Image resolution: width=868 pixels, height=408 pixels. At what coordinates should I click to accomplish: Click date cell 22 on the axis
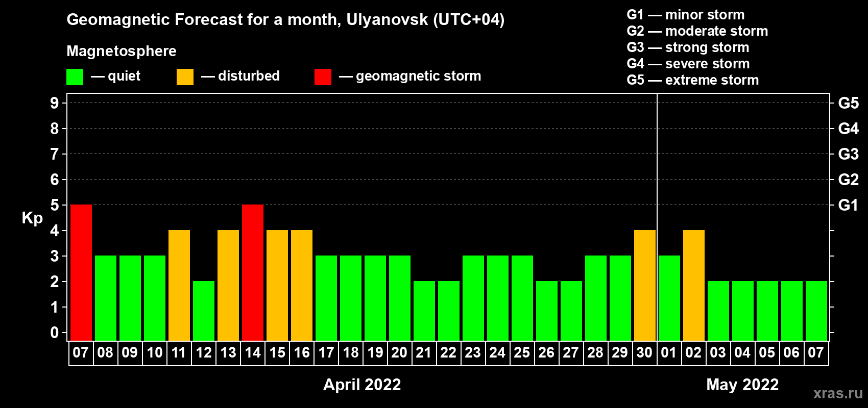(449, 353)
